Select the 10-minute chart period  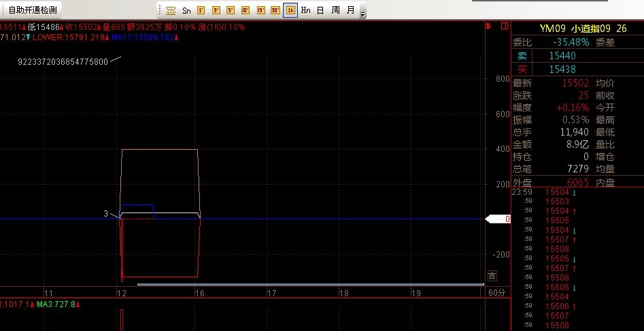[x=245, y=10]
